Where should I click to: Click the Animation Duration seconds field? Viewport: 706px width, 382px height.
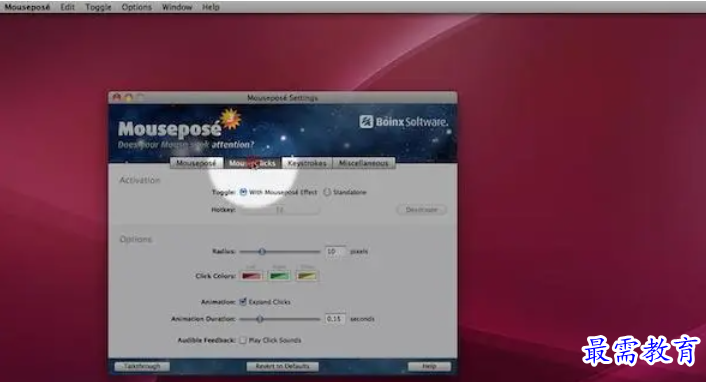(335, 319)
